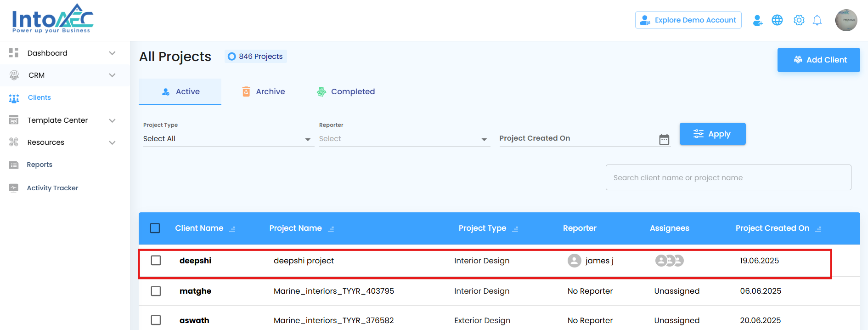Click the assignees avatar group for deepshi
Viewport: 868px width, 330px height.
point(669,261)
